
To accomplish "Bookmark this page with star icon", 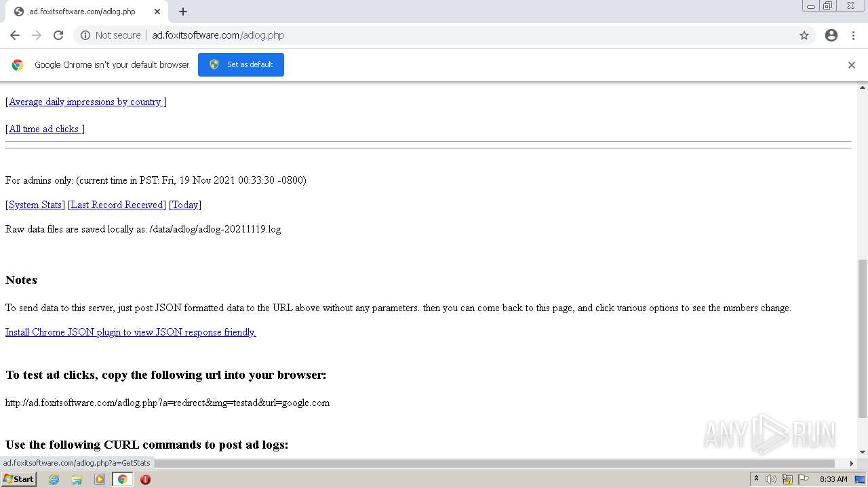I will pos(804,35).
